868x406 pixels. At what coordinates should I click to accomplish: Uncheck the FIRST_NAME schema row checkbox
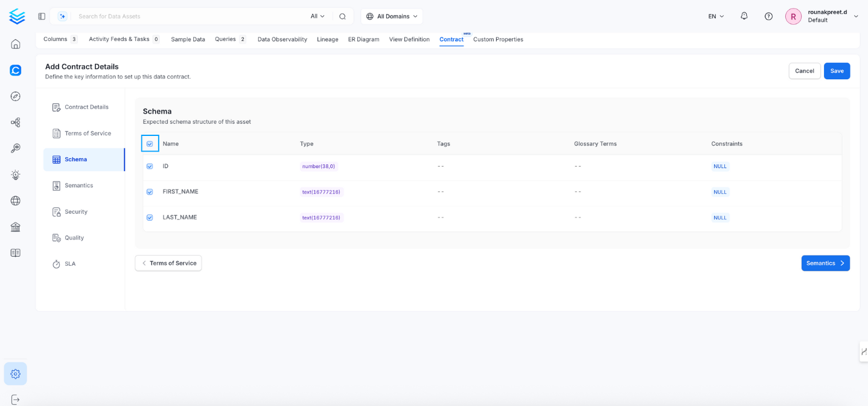point(150,192)
